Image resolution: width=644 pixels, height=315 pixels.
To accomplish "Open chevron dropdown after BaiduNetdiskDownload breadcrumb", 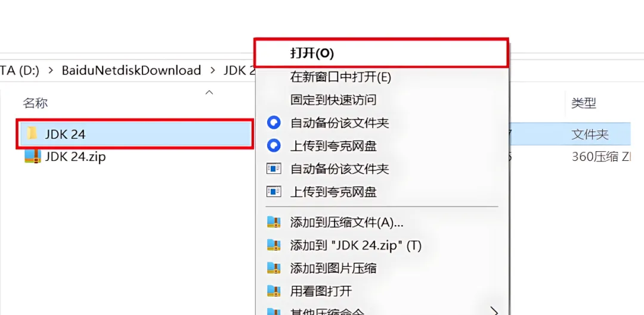I will tap(213, 70).
